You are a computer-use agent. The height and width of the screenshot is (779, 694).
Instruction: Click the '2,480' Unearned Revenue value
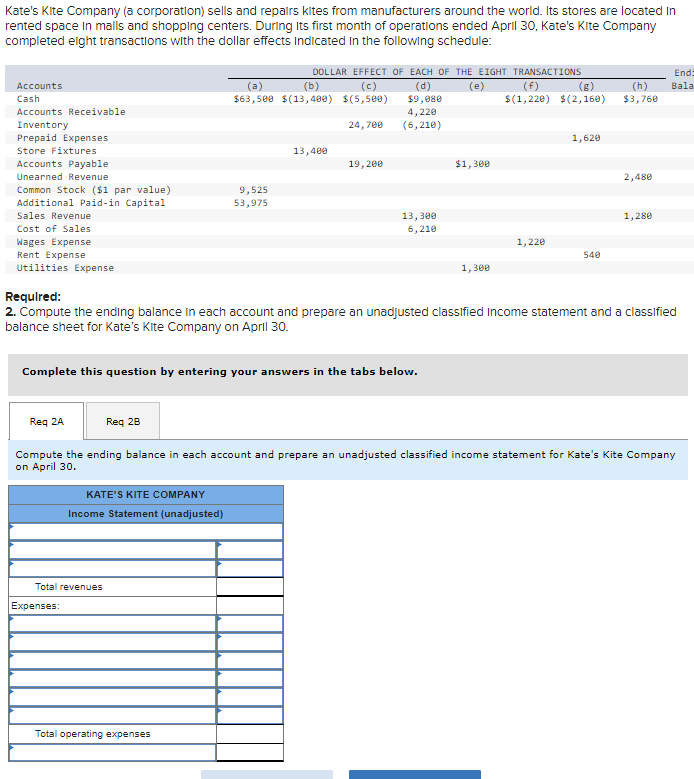coord(638,177)
